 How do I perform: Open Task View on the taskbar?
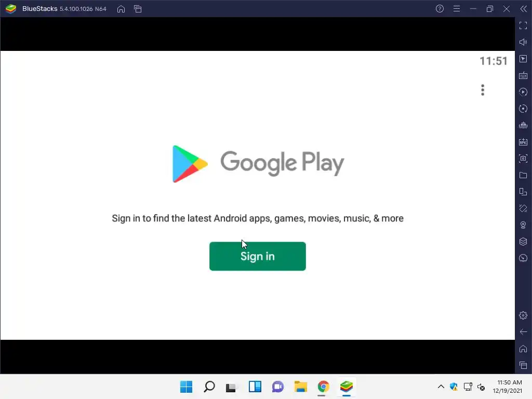tap(232, 387)
